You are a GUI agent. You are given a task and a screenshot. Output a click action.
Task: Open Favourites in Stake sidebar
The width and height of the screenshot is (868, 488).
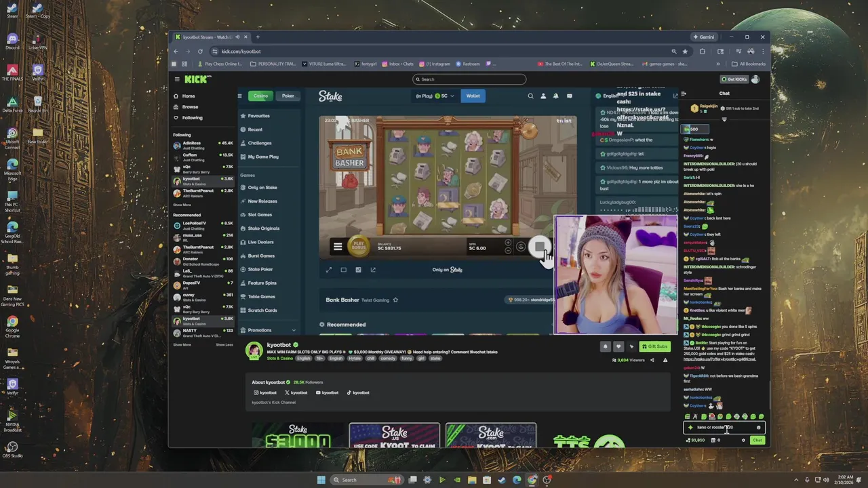coord(258,116)
